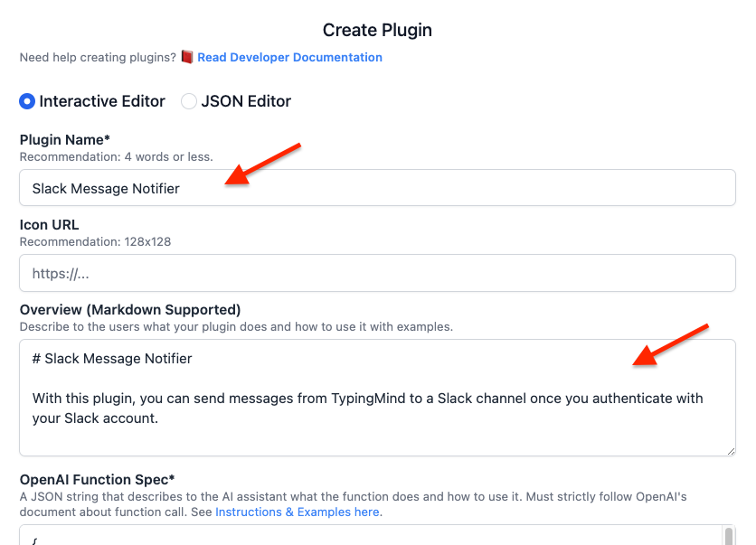Click the OpenAI Function Spec* label
Screen dimensions: 756x545
pos(97,480)
